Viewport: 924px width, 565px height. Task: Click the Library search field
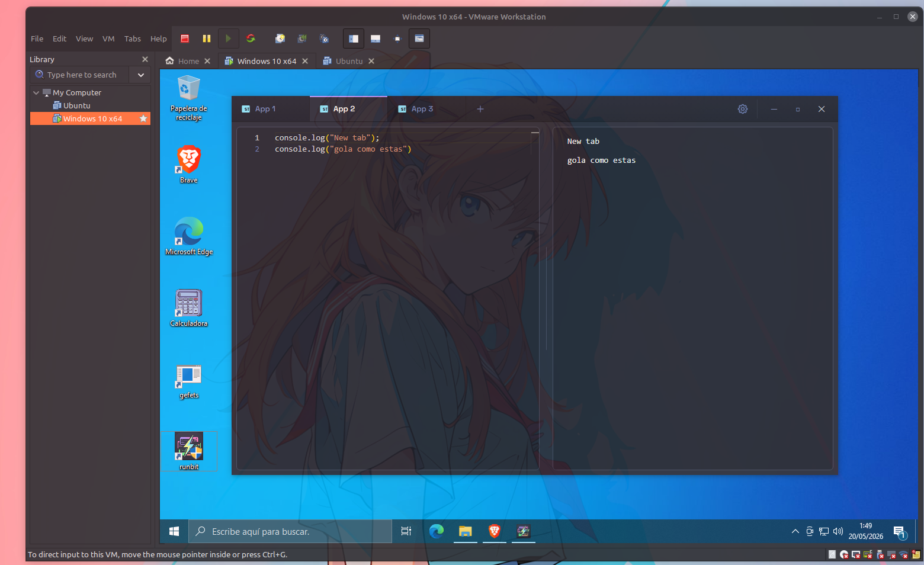(x=81, y=75)
